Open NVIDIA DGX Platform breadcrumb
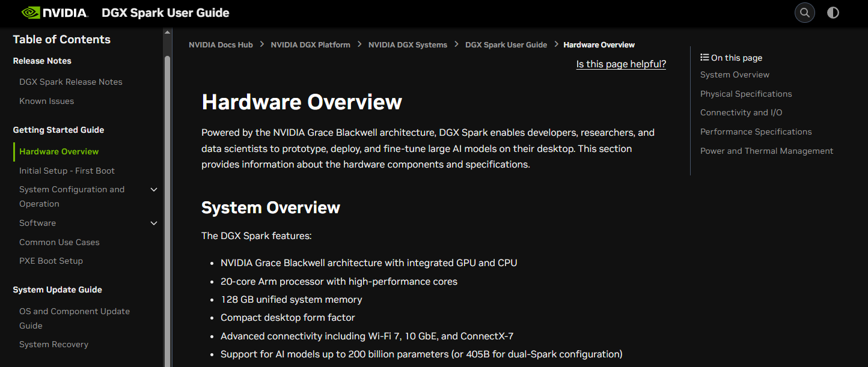This screenshot has width=868, height=367. 310,44
